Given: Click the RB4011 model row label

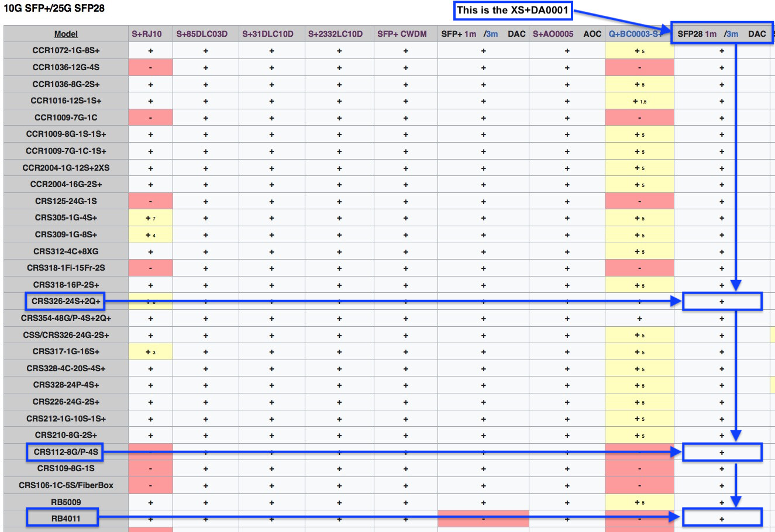Looking at the screenshot, I should tap(66, 519).
